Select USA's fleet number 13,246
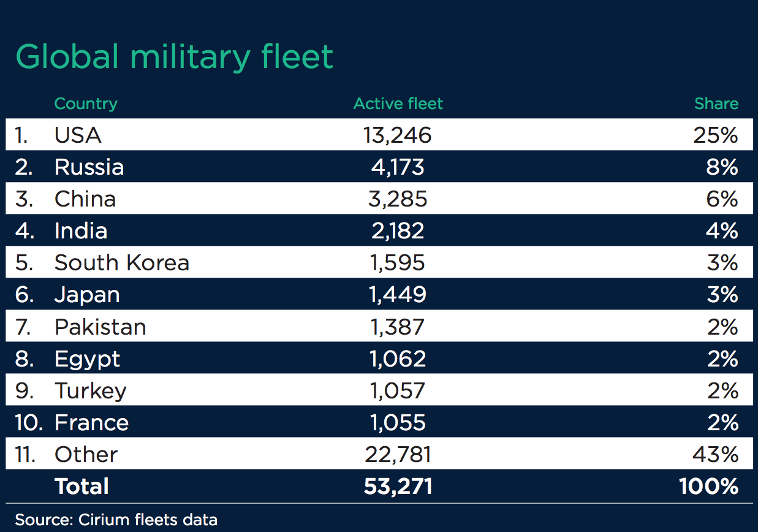The height and width of the screenshot is (532, 758). (x=398, y=135)
